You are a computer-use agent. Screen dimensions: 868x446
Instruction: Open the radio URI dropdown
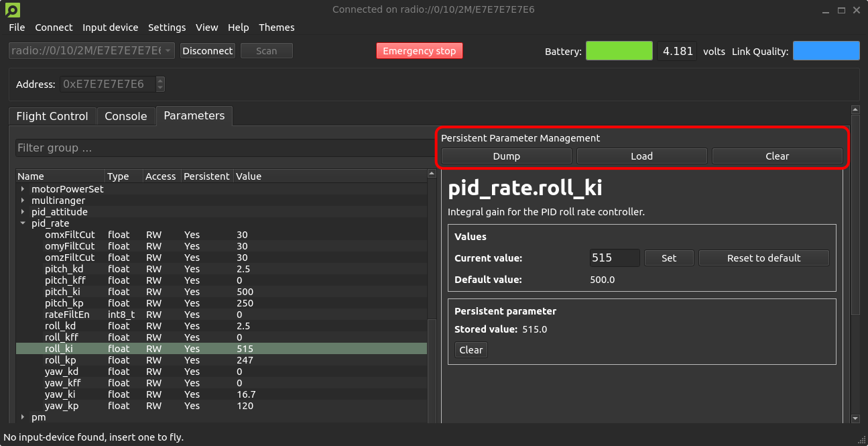point(92,51)
